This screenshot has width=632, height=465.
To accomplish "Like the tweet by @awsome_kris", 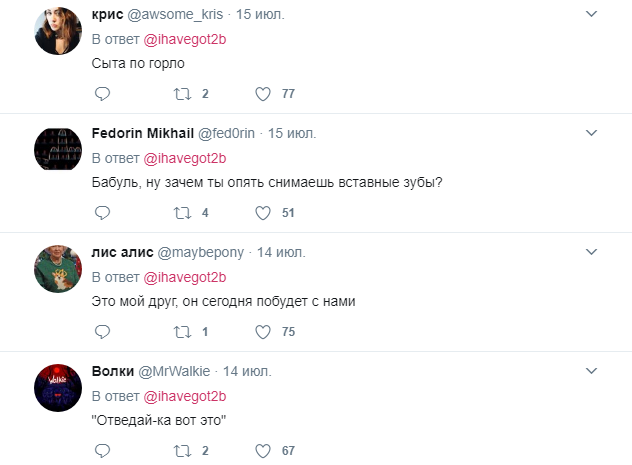I will point(263,94).
